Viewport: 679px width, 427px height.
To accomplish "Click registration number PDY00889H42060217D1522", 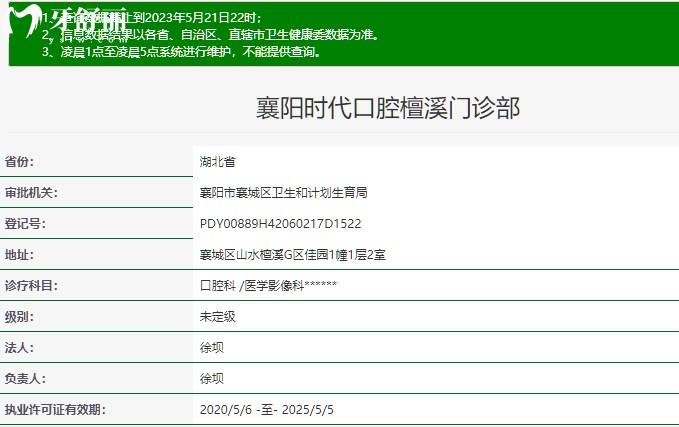I will point(281,224).
